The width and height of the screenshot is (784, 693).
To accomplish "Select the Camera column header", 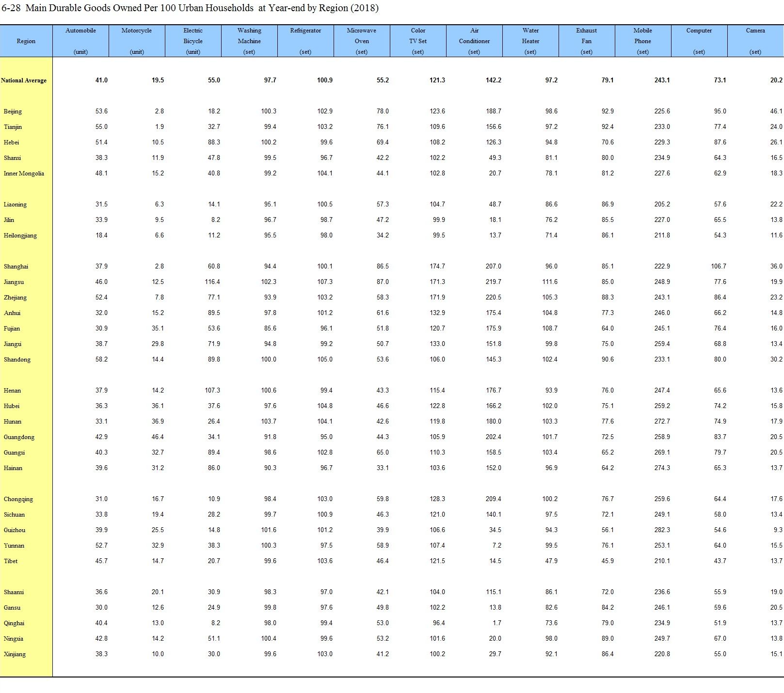I will [x=755, y=41].
